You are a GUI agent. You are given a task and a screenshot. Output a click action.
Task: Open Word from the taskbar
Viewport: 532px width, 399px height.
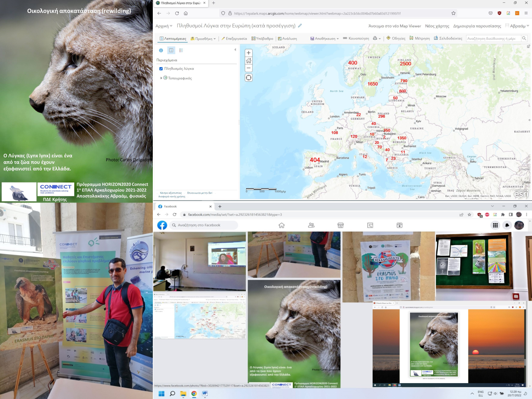point(205,393)
